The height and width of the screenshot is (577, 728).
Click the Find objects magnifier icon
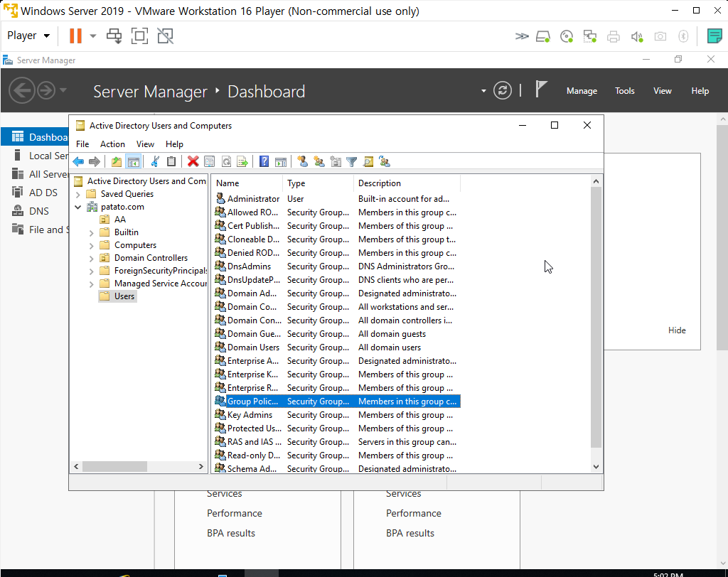click(x=368, y=161)
